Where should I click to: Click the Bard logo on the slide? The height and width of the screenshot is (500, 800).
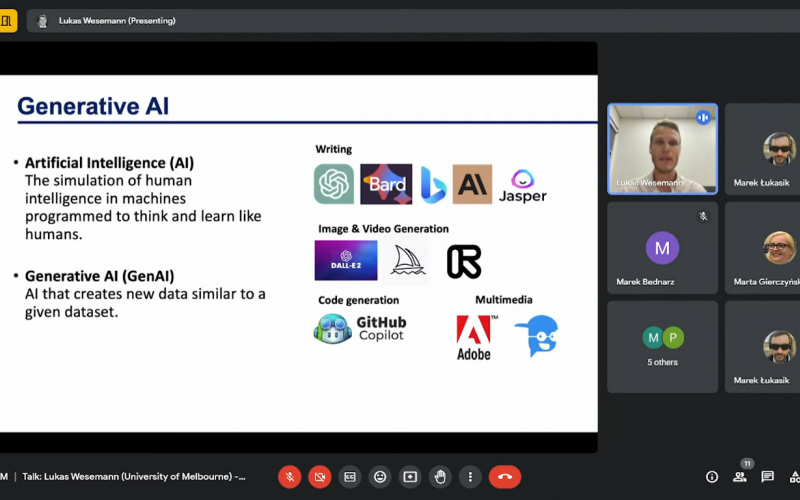386,184
